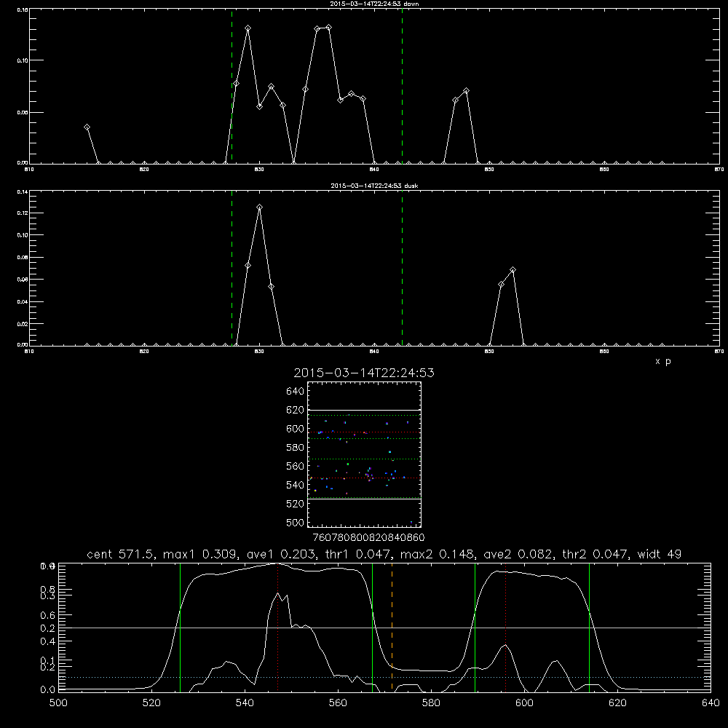The image size is (728, 728).
Task: Click the '2015-03-14T22:24:53 dawn' plot title
Action: (374, 4)
